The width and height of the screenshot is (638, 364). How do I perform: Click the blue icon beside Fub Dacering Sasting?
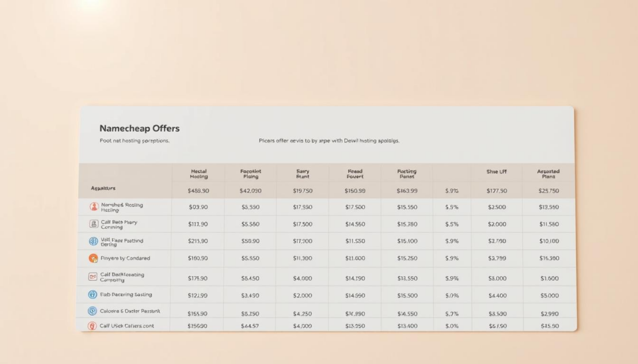point(93,294)
